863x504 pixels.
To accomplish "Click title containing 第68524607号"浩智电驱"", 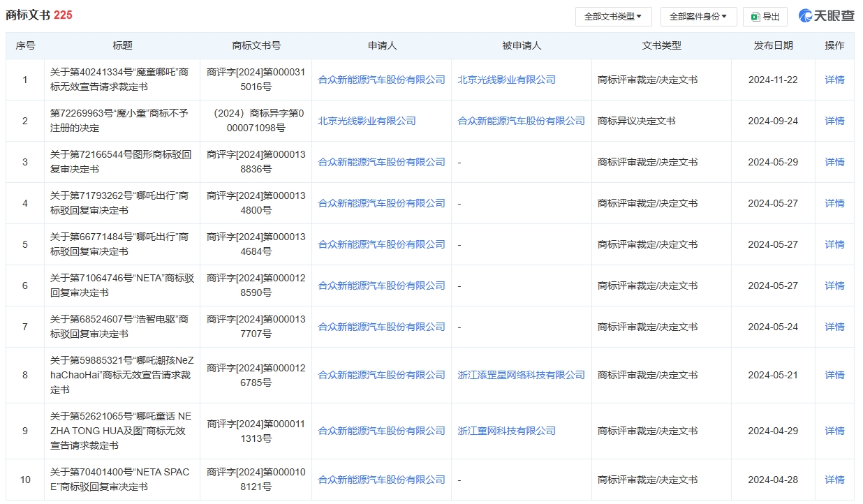I will [x=119, y=327].
